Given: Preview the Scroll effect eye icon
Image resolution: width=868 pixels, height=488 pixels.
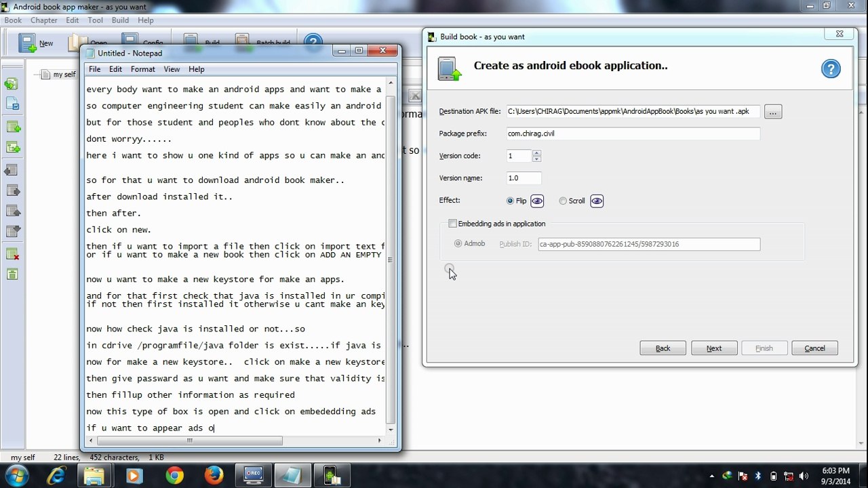Looking at the screenshot, I should pos(597,201).
